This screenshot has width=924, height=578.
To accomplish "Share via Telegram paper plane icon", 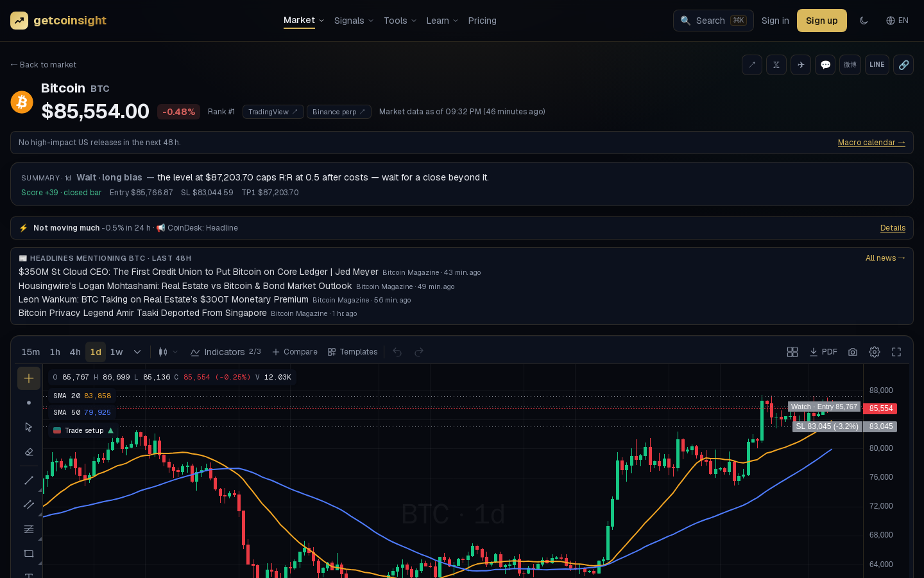I will (x=801, y=65).
